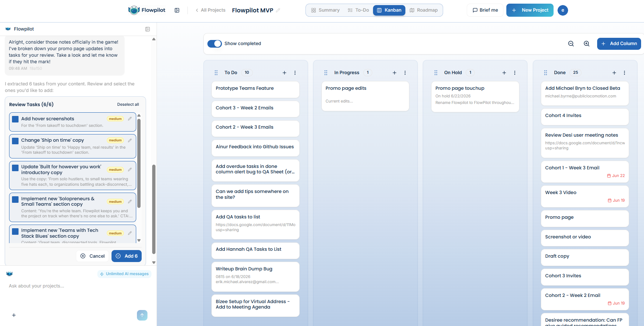644x326 pixels.
Task: Switch to the Roadmap tab
Action: (x=424, y=10)
